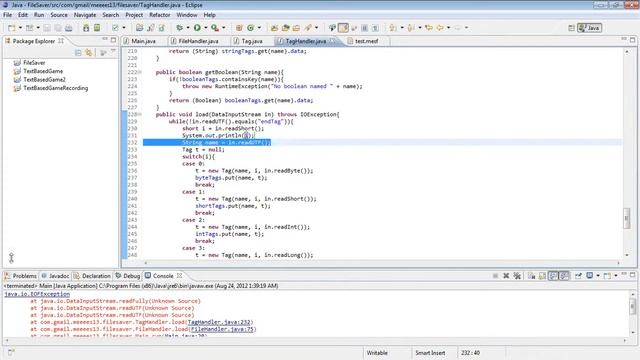Open the Navigate menu
The image size is (640, 360).
pyautogui.click(x=85, y=15)
